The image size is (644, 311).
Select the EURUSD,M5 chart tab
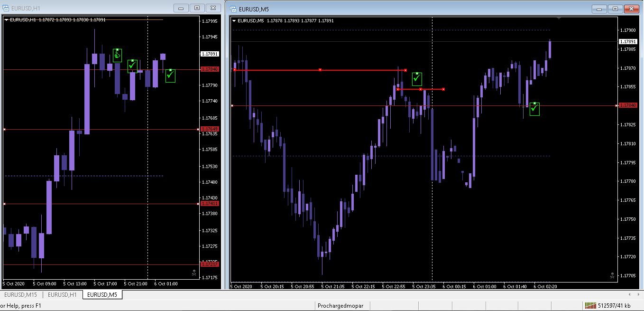point(102,295)
